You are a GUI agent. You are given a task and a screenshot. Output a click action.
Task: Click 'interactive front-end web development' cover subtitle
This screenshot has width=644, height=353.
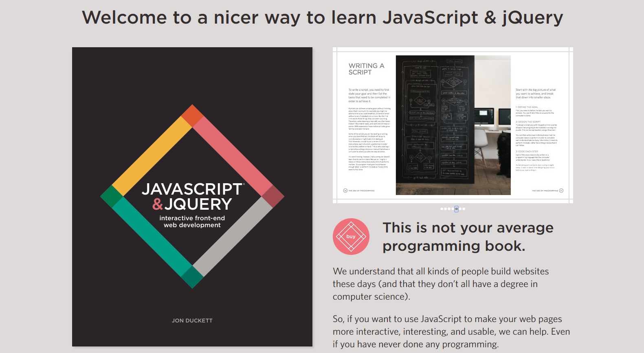pyautogui.click(x=192, y=221)
